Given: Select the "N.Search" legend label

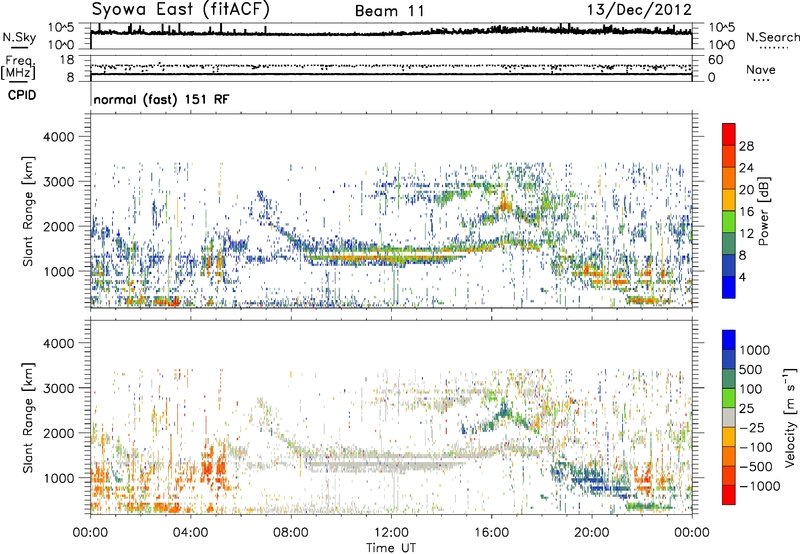Looking at the screenshot, I should [773, 37].
